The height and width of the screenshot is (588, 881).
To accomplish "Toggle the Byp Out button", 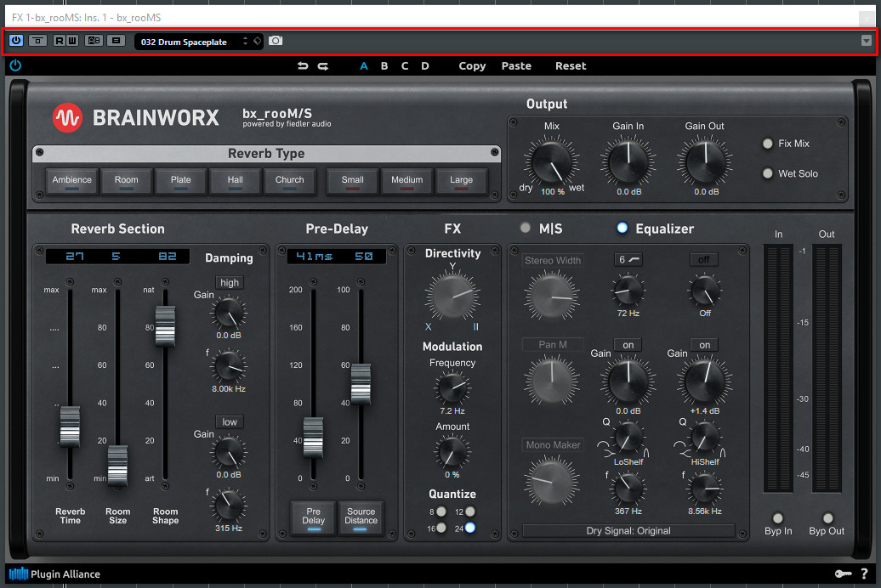I will coord(828,517).
